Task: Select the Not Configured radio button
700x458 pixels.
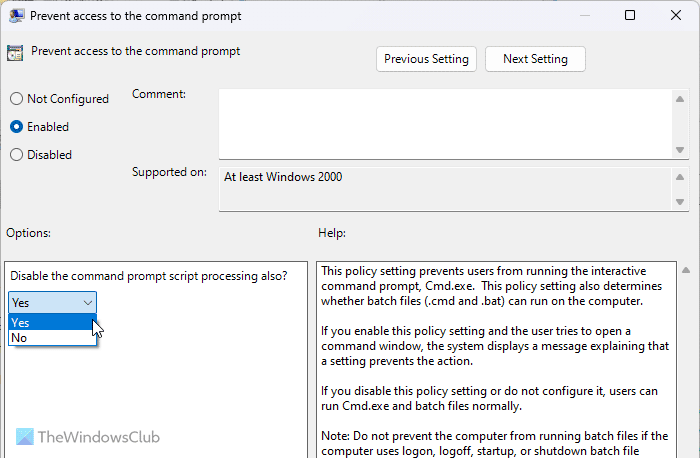Action: (16, 99)
